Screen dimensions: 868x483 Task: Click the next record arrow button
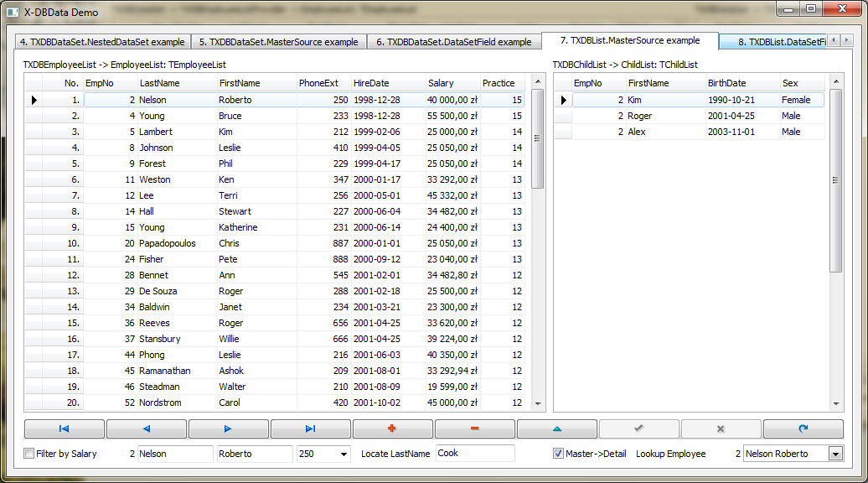[x=228, y=428]
